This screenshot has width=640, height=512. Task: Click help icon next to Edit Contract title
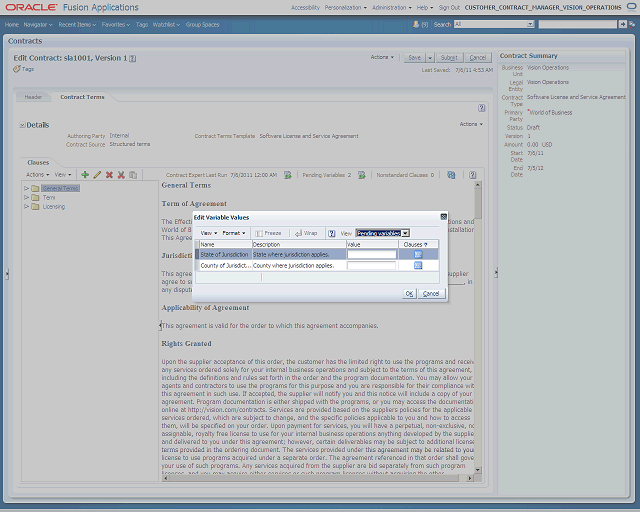[133, 58]
